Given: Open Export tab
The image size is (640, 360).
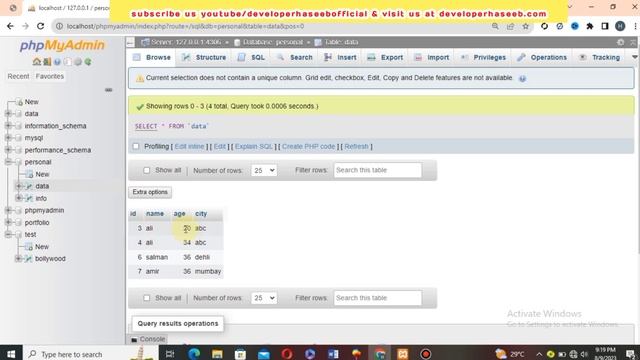Looking at the screenshot, I should coord(385,58).
